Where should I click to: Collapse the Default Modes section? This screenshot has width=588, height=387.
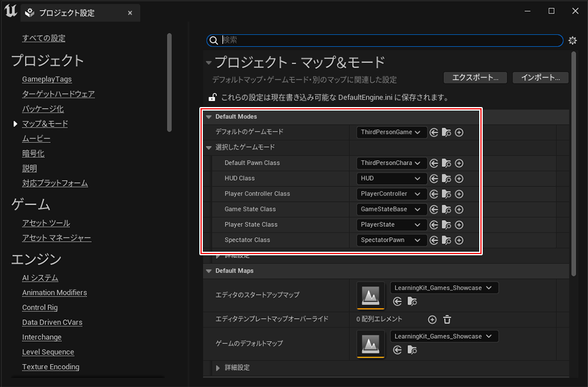point(209,117)
